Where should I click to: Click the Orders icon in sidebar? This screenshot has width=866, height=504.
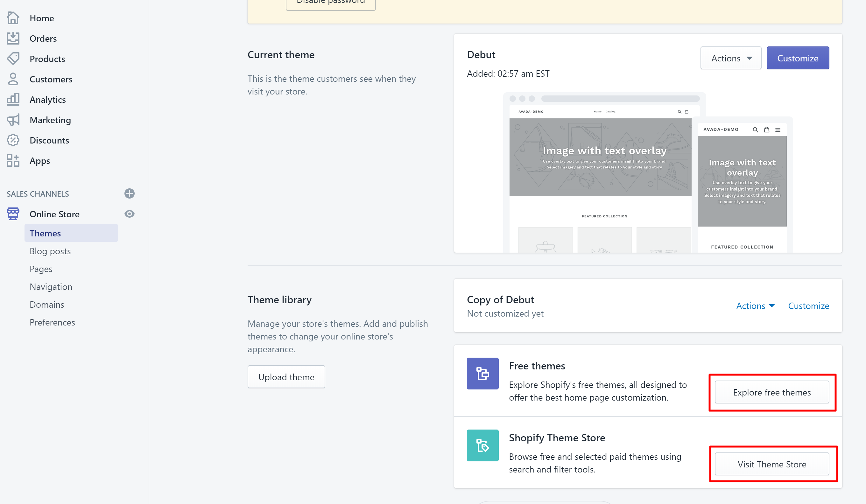(13, 38)
